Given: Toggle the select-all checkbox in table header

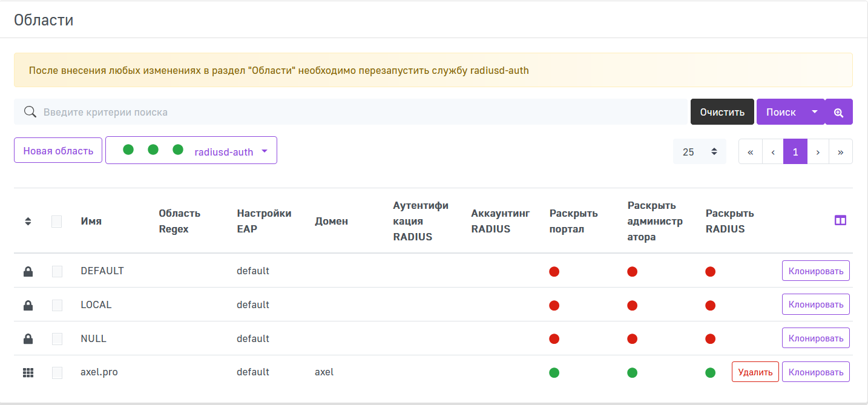Looking at the screenshot, I should [x=57, y=222].
